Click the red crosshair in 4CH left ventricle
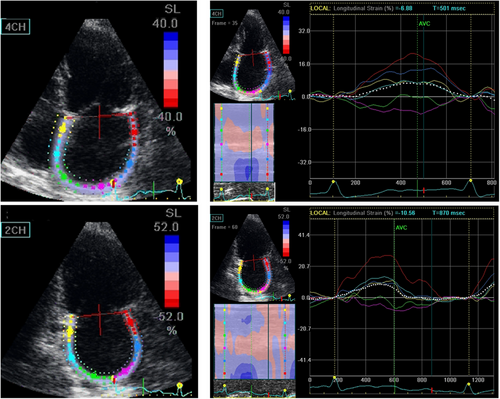The width and height of the screenshot is (500, 399). point(99,122)
